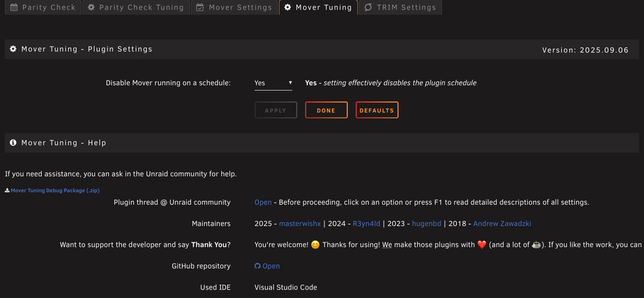Viewport: 644px width, 298px height.
Task: Open the Disable Mover schedule dropdown
Action: coord(273,83)
